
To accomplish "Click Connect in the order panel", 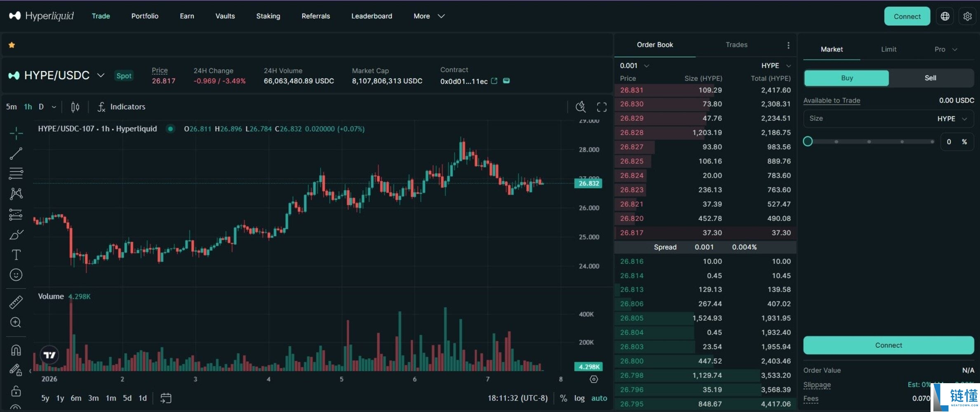I will click(888, 345).
